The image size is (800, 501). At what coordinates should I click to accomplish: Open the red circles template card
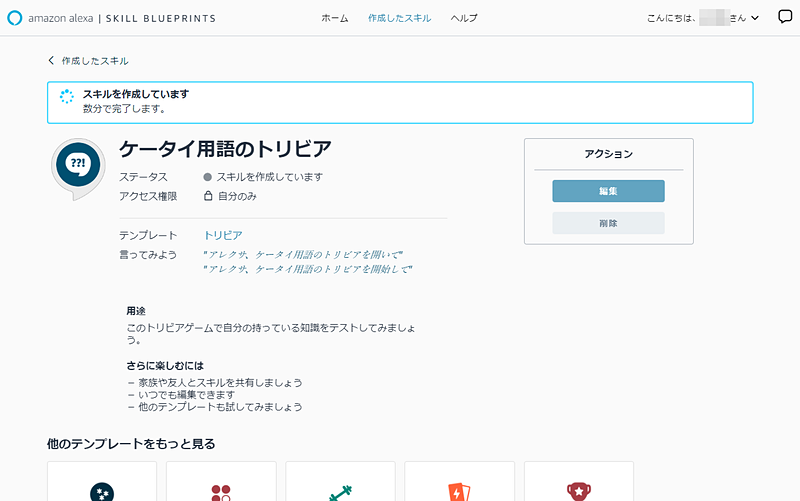tap(221, 481)
